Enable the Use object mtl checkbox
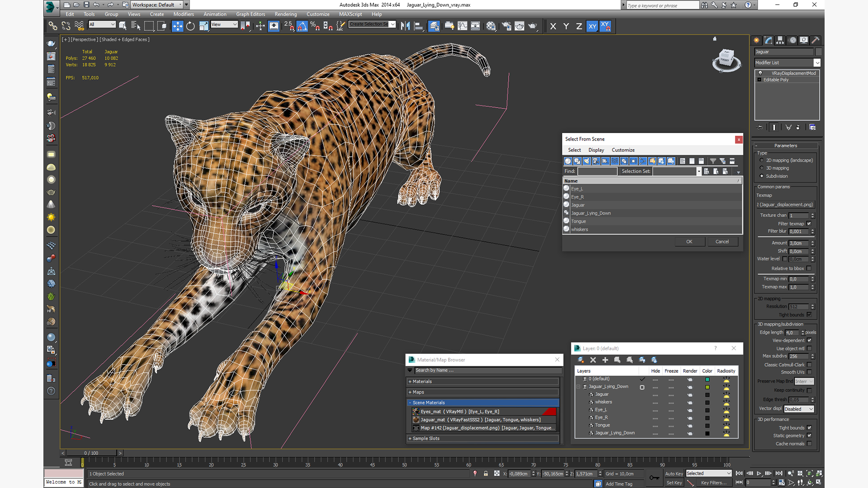This screenshot has width=868, height=488. 809,349
